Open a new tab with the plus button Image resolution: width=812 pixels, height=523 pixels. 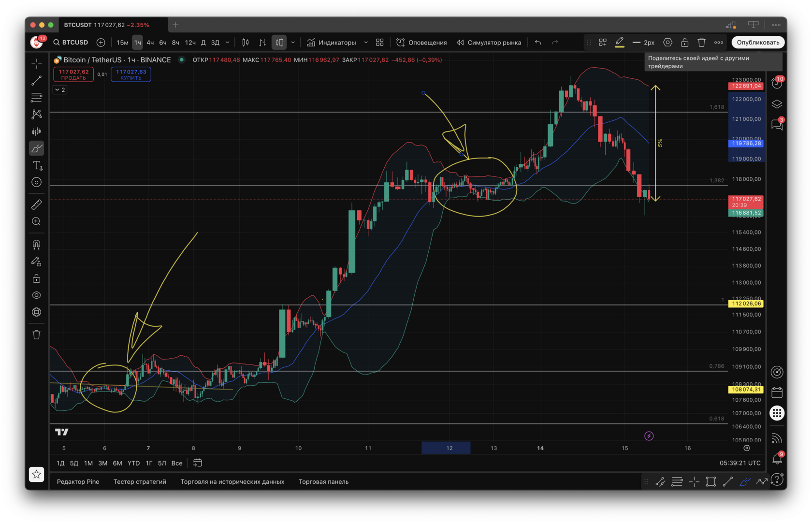pyautogui.click(x=176, y=25)
